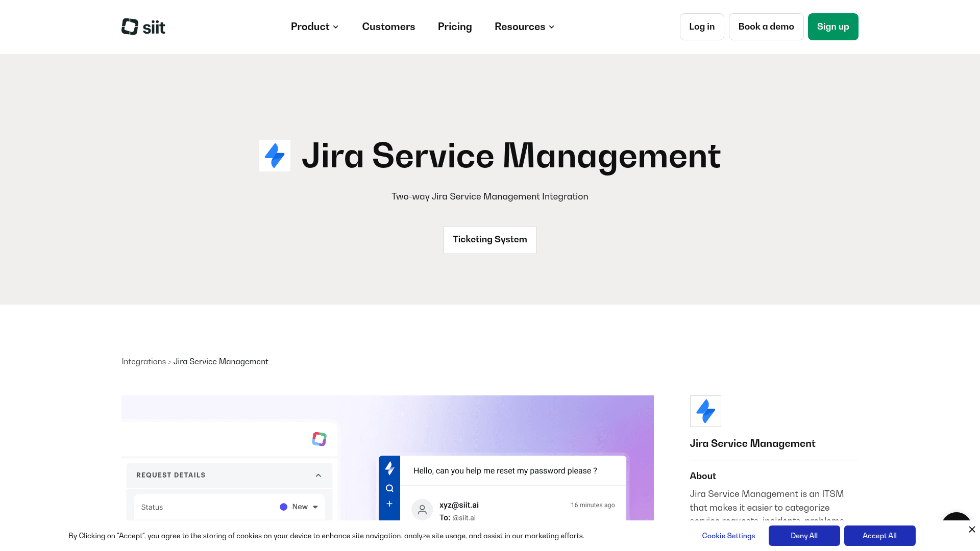The width and height of the screenshot is (980, 551).
Task: Follow the Integrations breadcrumb link
Action: click(143, 361)
